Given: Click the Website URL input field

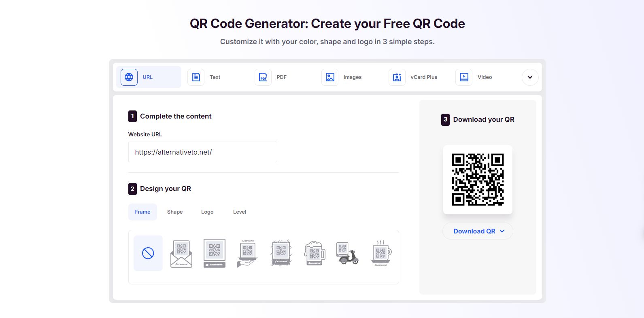Looking at the screenshot, I should (203, 152).
